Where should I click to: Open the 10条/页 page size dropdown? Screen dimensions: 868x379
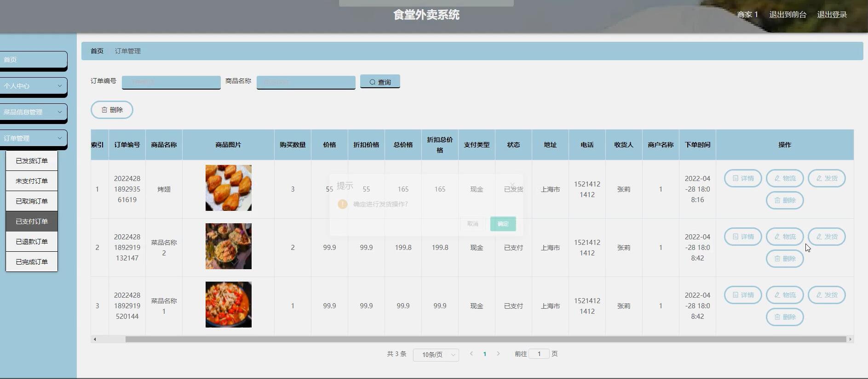pyautogui.click(x=436, y=355)
